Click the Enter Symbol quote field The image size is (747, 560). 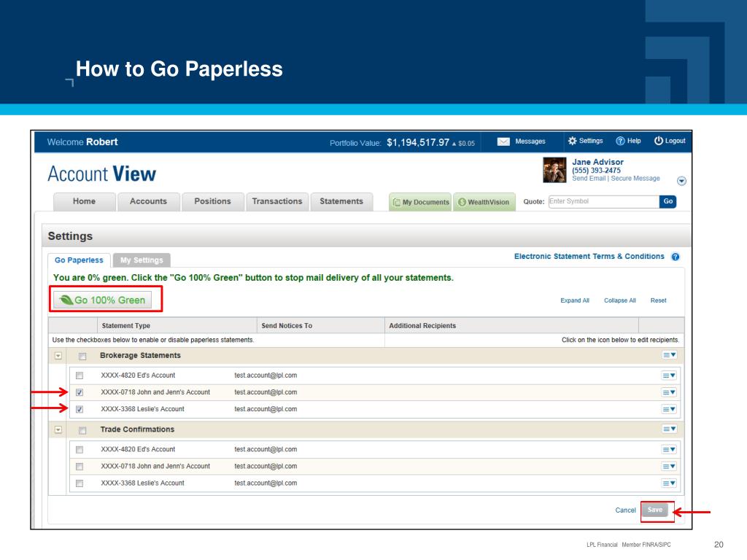603,201
